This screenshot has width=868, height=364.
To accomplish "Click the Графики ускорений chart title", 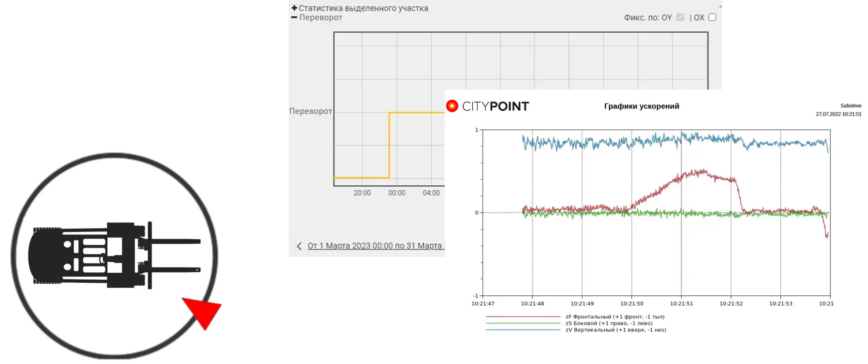I will pyautogui.click(x=641, y=106).
